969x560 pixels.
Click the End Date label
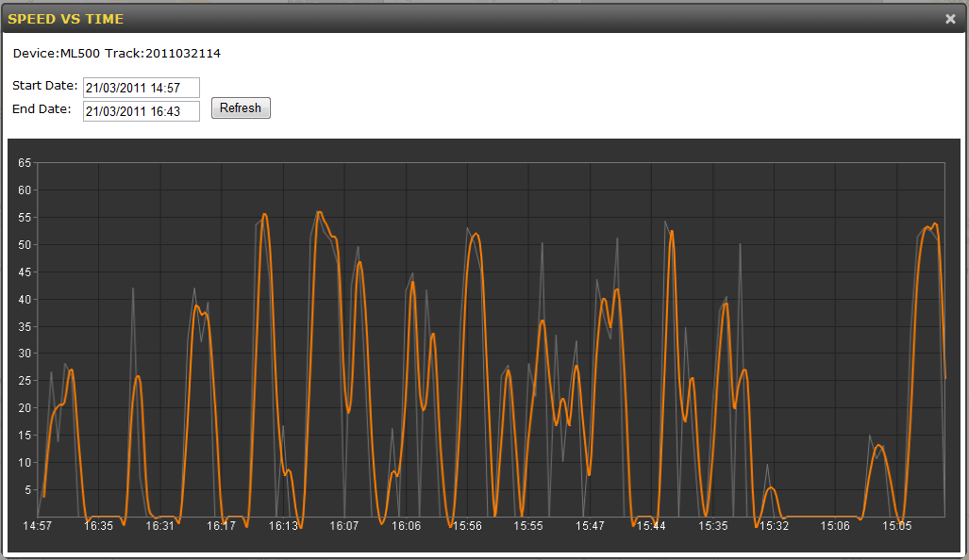pos(42,109)
